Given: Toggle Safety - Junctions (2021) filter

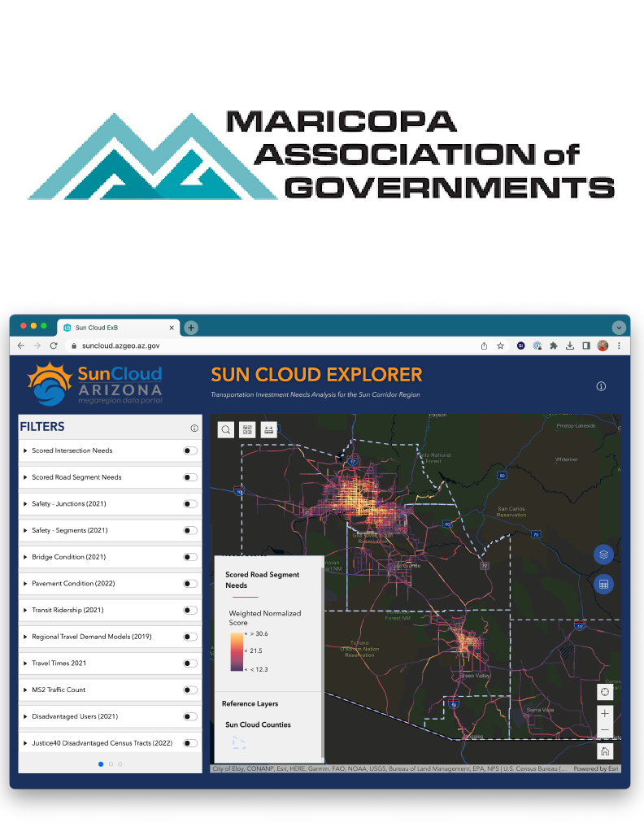Looking at the screenshot, I should point(190,504).
